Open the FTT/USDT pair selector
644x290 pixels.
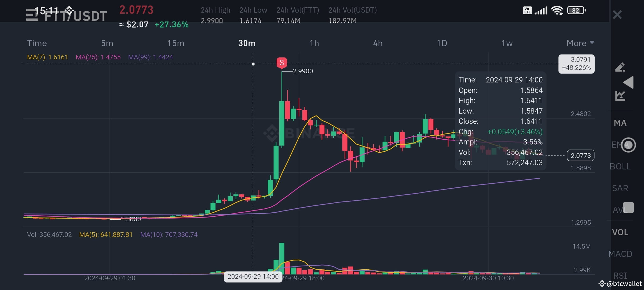pyautogui.click(x=76, y=16)
